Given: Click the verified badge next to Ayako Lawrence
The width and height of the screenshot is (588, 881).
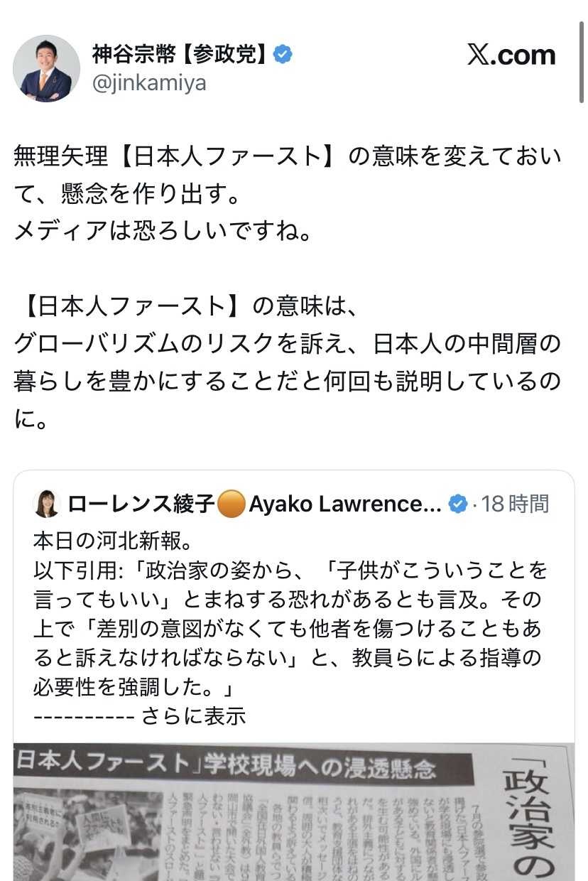Looking at the screenshot, I should [x=459, y=504].
